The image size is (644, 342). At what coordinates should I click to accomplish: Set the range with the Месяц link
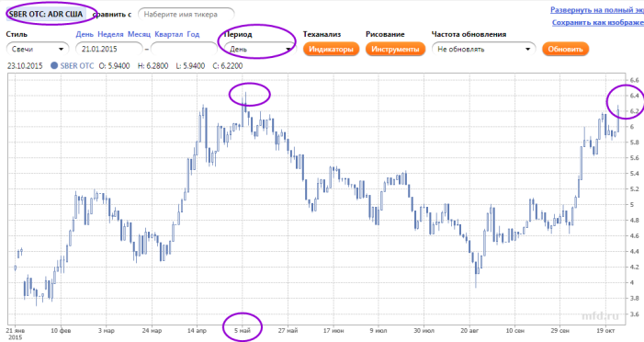pos(139,35)
